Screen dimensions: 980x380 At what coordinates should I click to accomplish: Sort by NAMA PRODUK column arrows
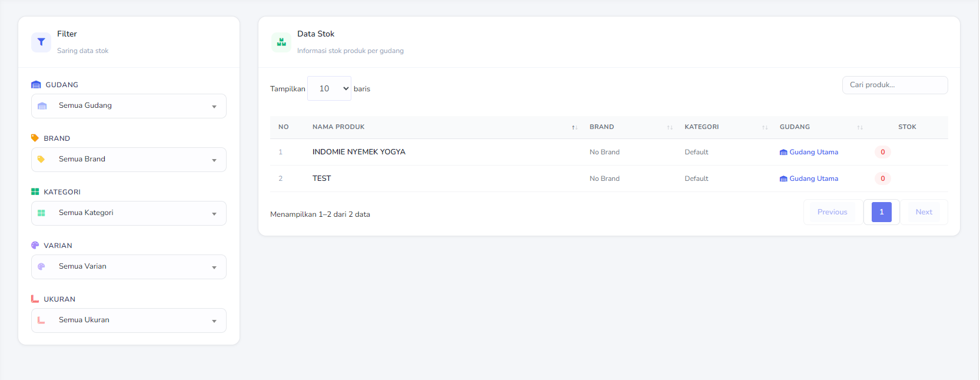(574, 127)
